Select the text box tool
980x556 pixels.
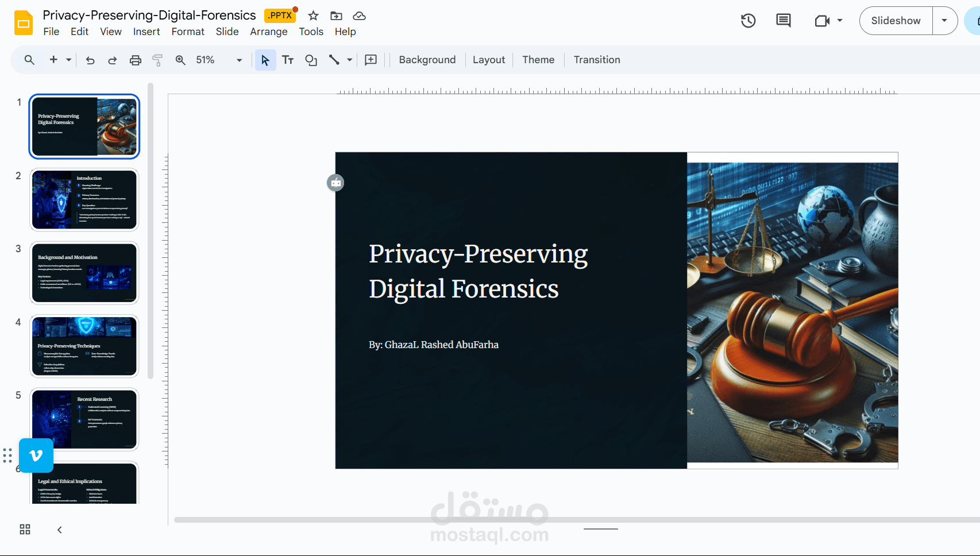tap(288, 60)
